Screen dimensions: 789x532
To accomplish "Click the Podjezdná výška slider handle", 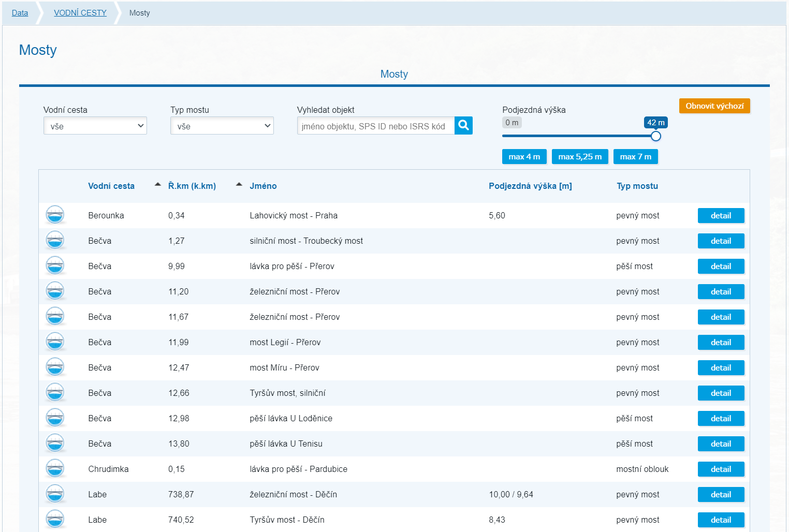I will (x=656, y=136).
